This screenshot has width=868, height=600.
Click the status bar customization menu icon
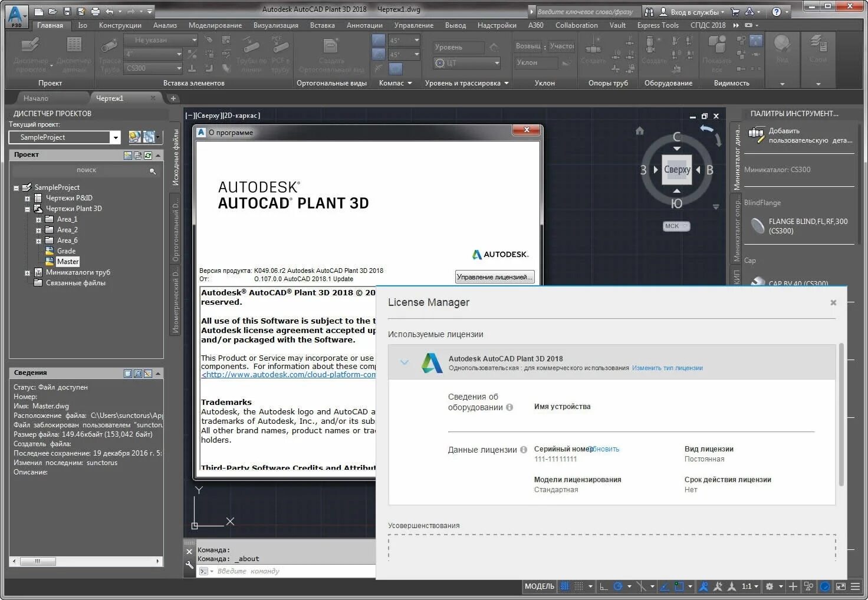pos(855,586)
